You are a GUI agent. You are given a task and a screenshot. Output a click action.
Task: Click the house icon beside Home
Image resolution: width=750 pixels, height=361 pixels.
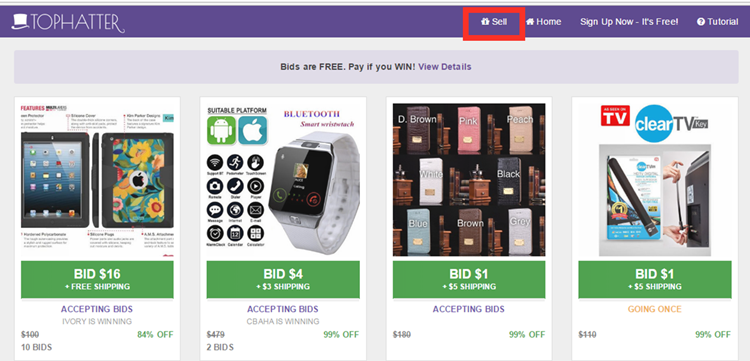[530, 22]
